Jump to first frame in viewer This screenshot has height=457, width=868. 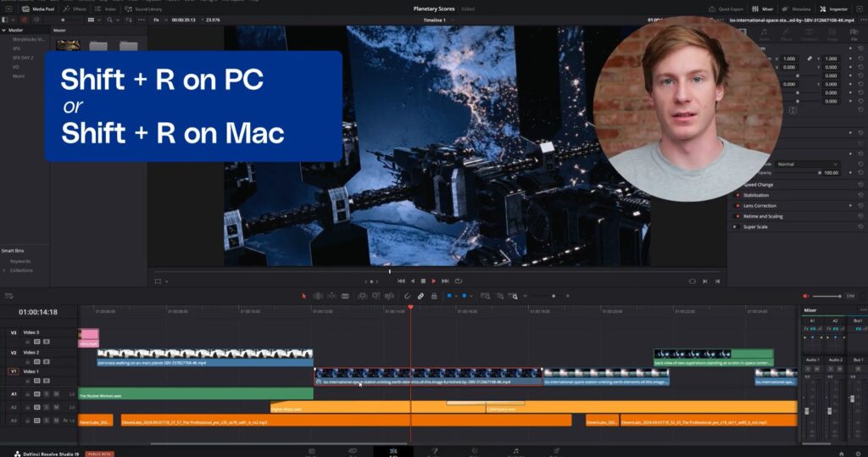tap(401, 281)
